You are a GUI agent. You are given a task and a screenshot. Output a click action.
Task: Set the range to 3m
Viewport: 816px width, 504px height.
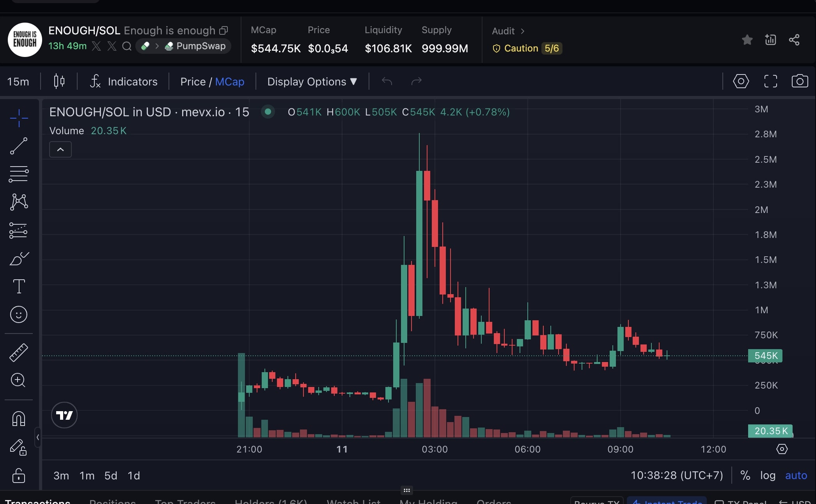pos(61,476)
